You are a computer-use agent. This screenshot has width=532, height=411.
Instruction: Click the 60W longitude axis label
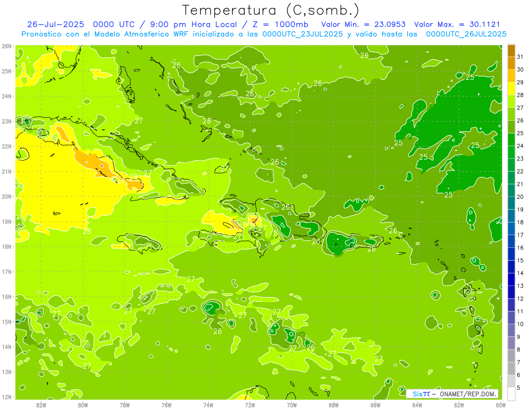pyautogui.click(x=501, y=405)
